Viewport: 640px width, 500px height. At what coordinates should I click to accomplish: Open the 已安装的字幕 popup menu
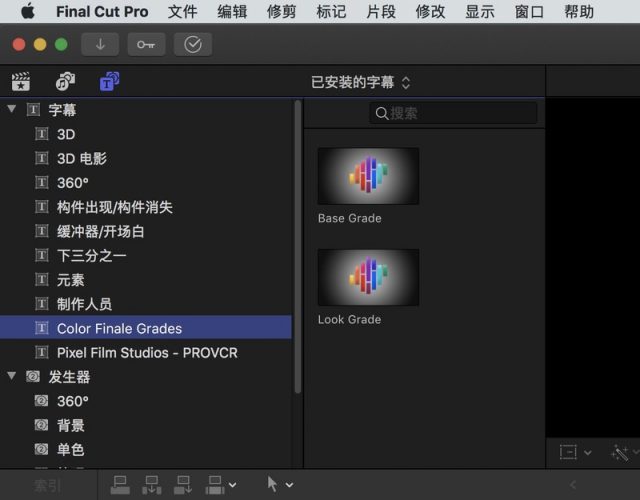360,82
